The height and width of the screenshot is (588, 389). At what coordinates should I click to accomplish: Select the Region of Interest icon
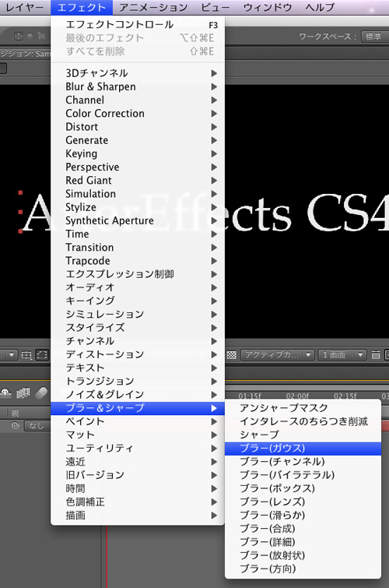26,355
